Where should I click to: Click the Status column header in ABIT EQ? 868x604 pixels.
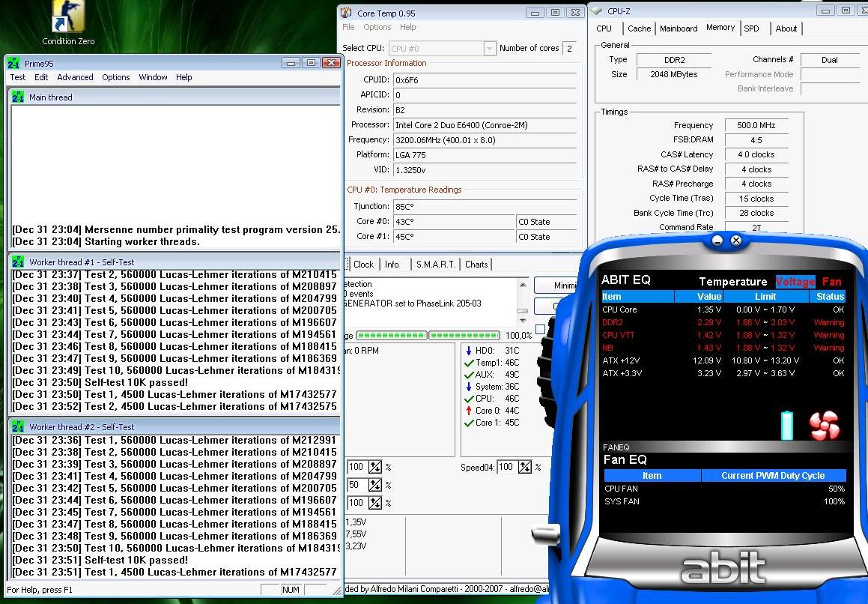click(827, 297)
